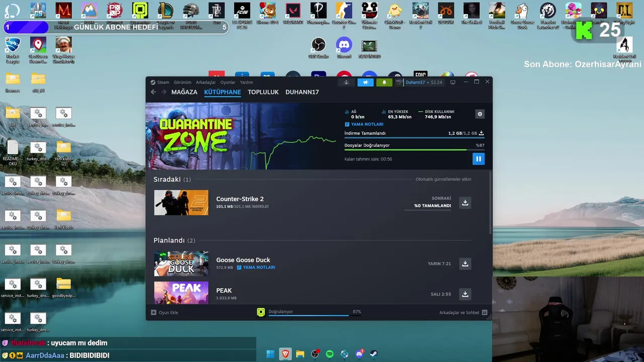Image resolution: width=644 pixels, height=362 pixels.
Task: Start Counter-Strike 2 download now
Action: tap(465, 203)
